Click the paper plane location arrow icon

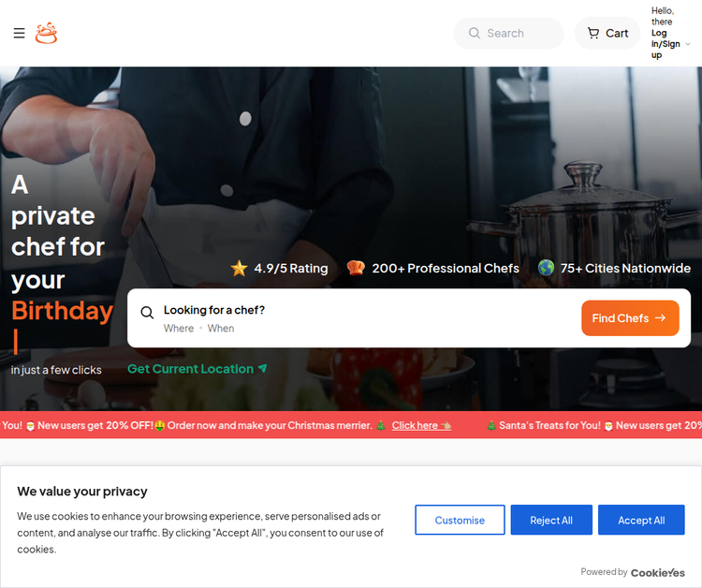(263, 368)
